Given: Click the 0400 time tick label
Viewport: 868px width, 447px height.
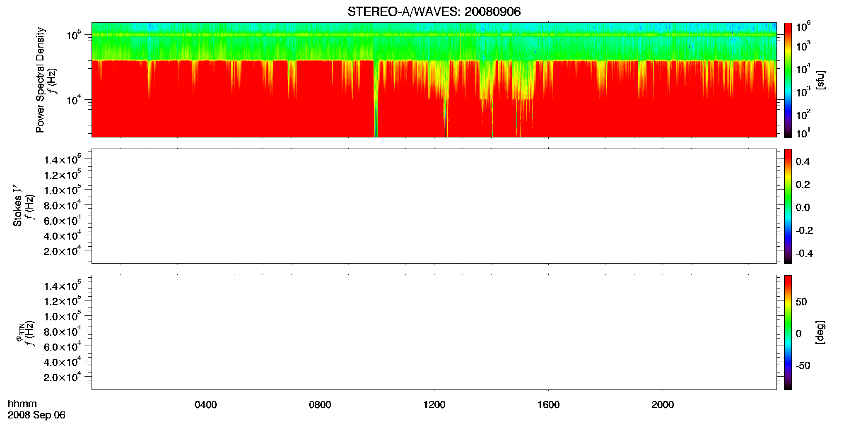Looking at the screenshot, I should click(206, 405).
